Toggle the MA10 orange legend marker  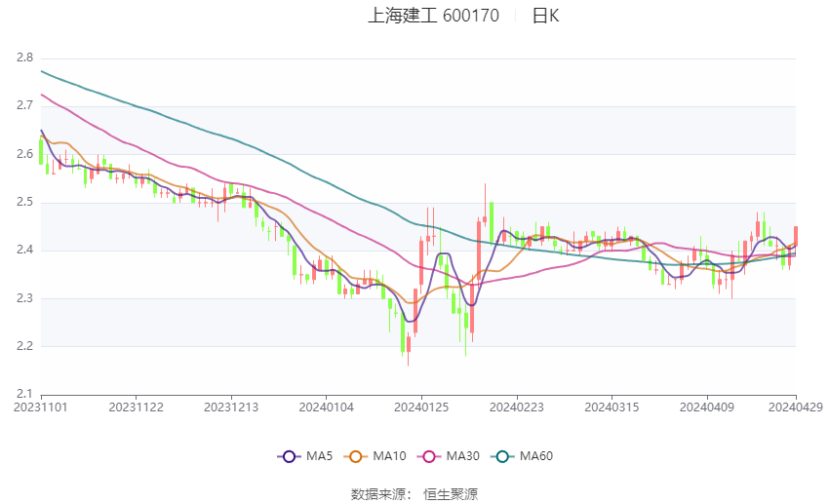(355, 456)
